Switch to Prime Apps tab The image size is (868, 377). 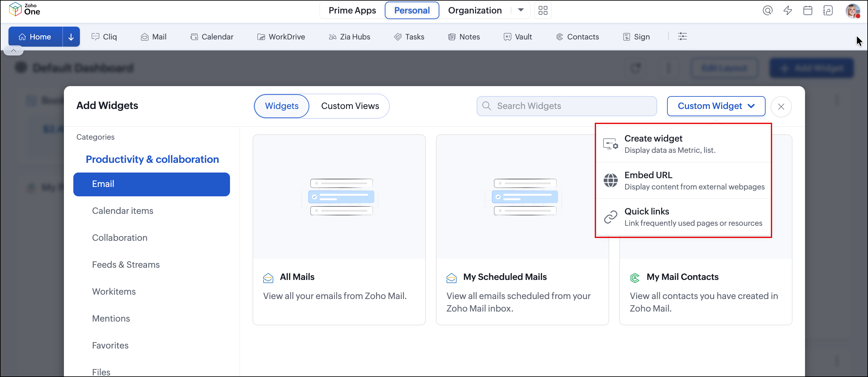tap(352, 10)
